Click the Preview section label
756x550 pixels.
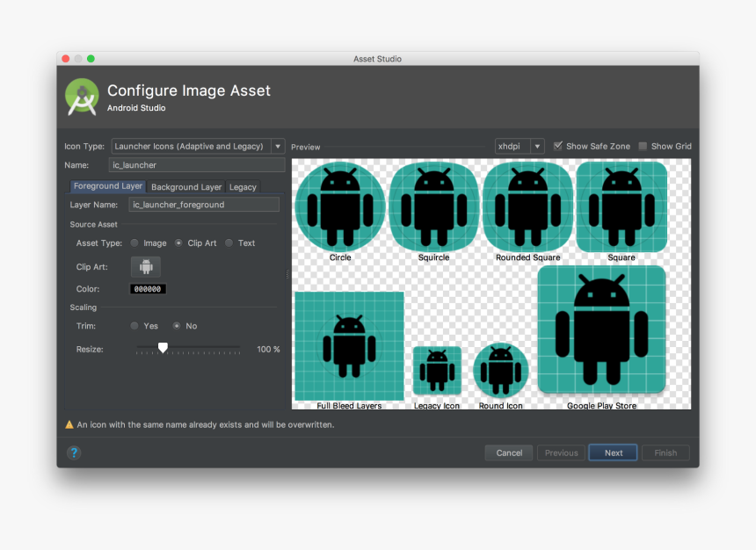point(306,147)
